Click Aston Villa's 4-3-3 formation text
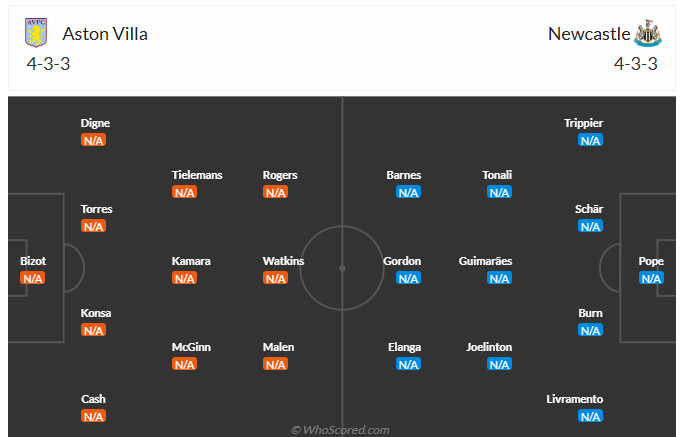 coord(48,64)
